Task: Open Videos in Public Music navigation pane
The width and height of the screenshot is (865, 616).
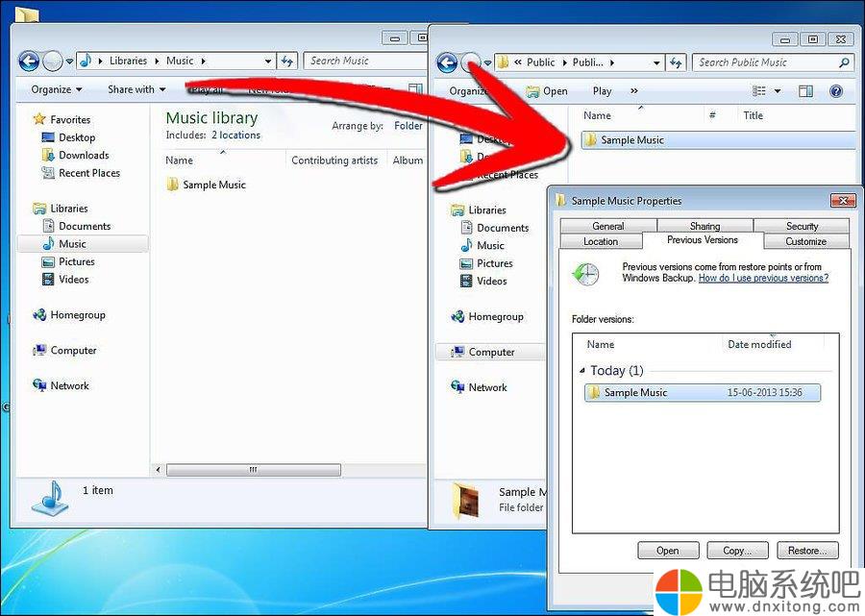Action: coord(483,282)
